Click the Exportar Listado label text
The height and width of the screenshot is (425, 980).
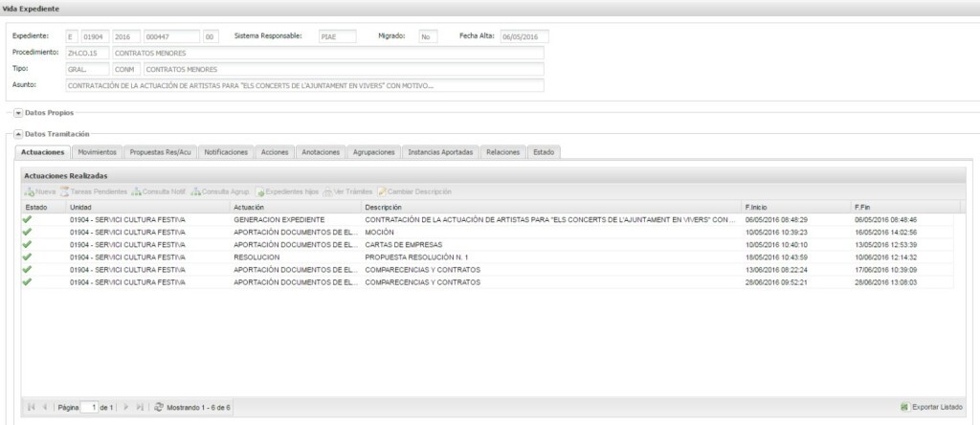pos(937,407)
